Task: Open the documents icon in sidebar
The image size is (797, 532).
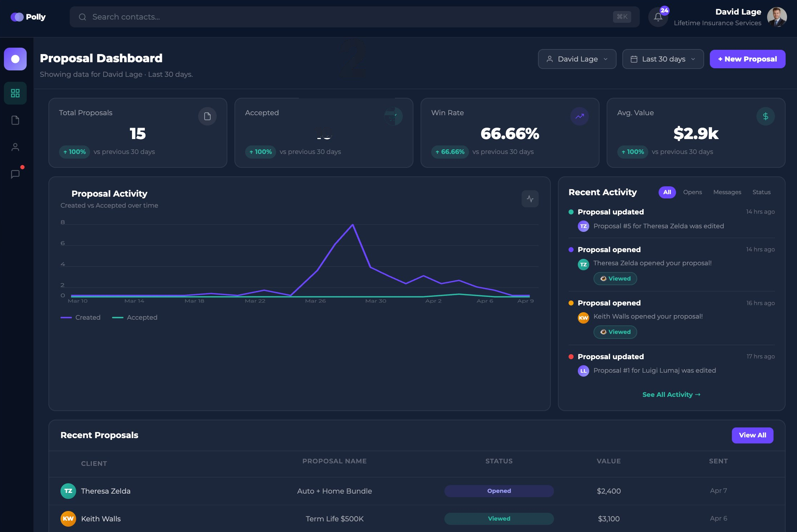Action: [x=15, y=120]
